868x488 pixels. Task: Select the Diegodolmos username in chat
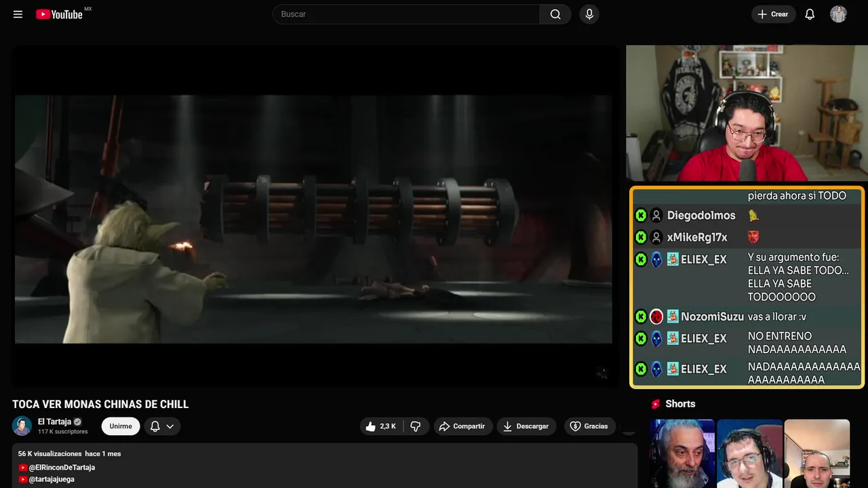pos(701,216)
